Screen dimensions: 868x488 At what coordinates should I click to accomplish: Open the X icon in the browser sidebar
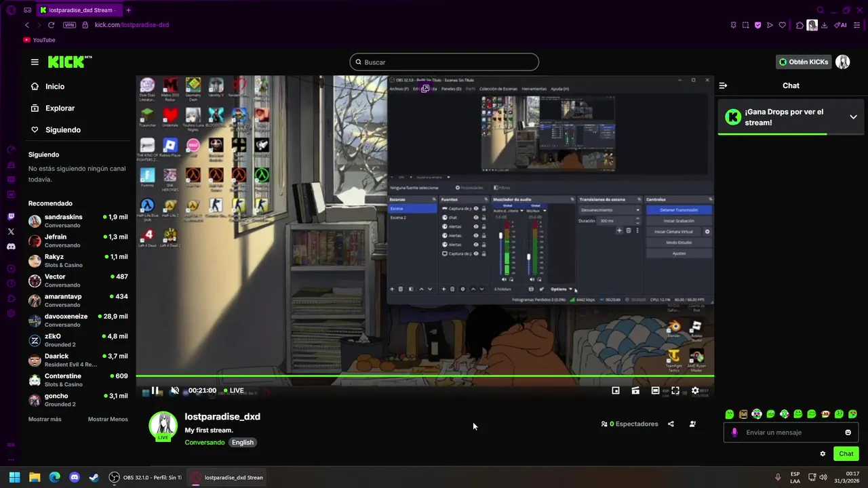click(x=11, y=232)
